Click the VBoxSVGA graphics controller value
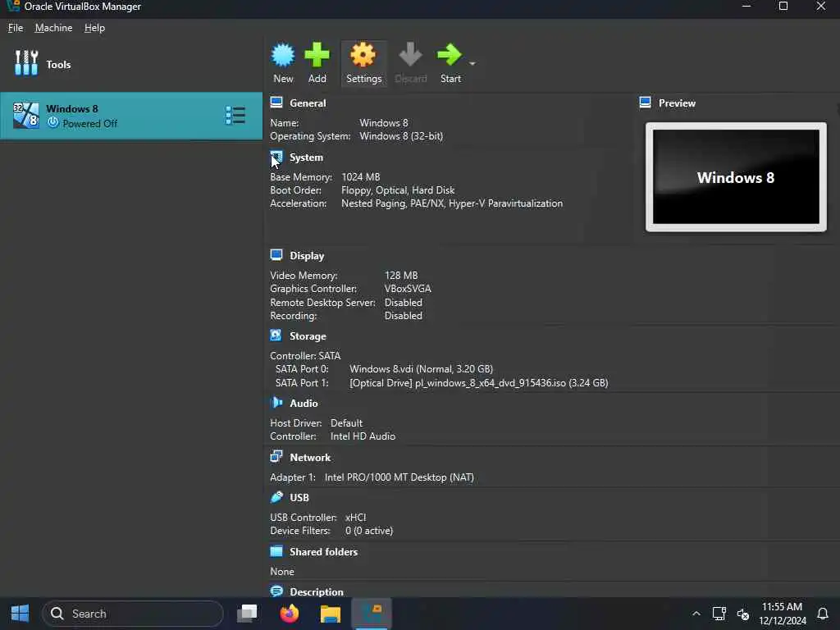 [408, 289]
